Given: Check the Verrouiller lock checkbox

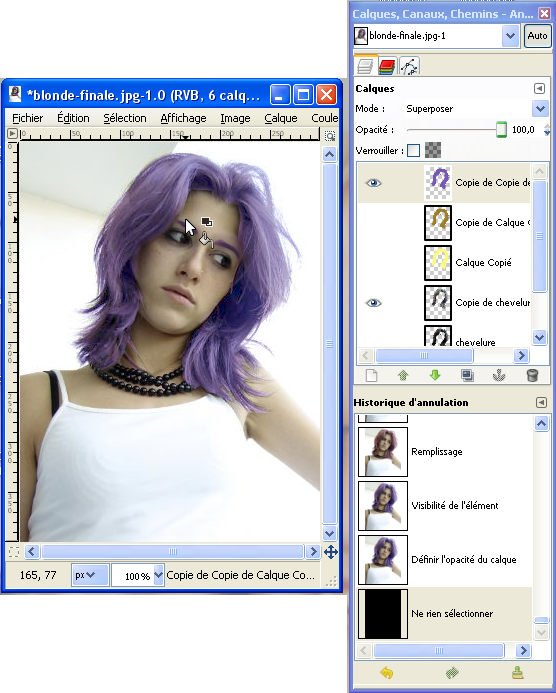Looking at the screenshot, I should (413, 150).
